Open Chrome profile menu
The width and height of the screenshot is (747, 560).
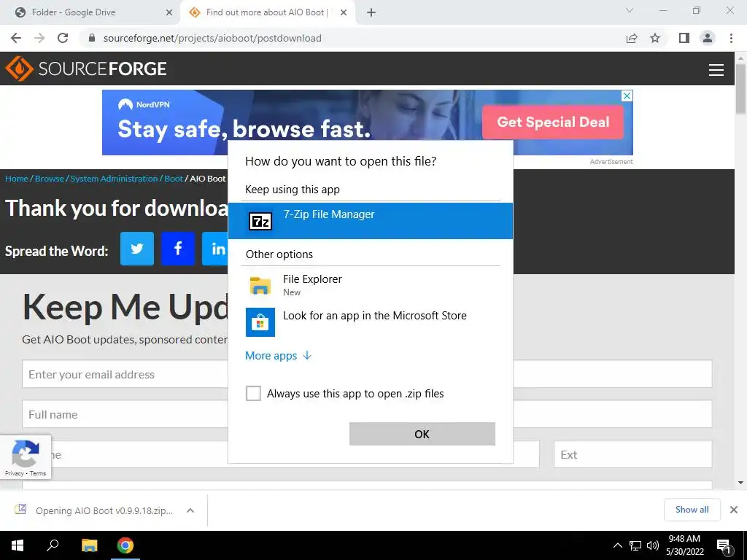click(x=708, y=38)
